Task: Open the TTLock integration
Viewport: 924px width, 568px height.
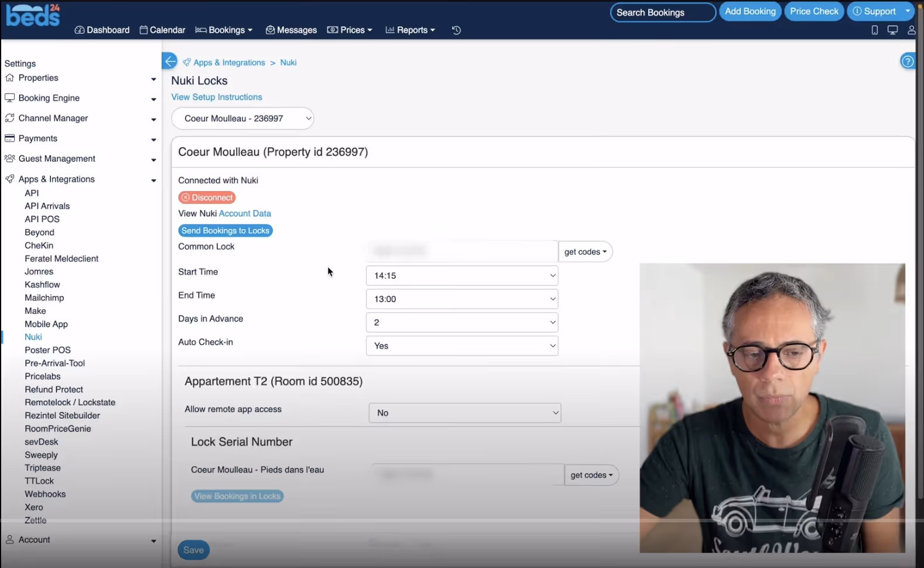Action: (x=39, y=481)
